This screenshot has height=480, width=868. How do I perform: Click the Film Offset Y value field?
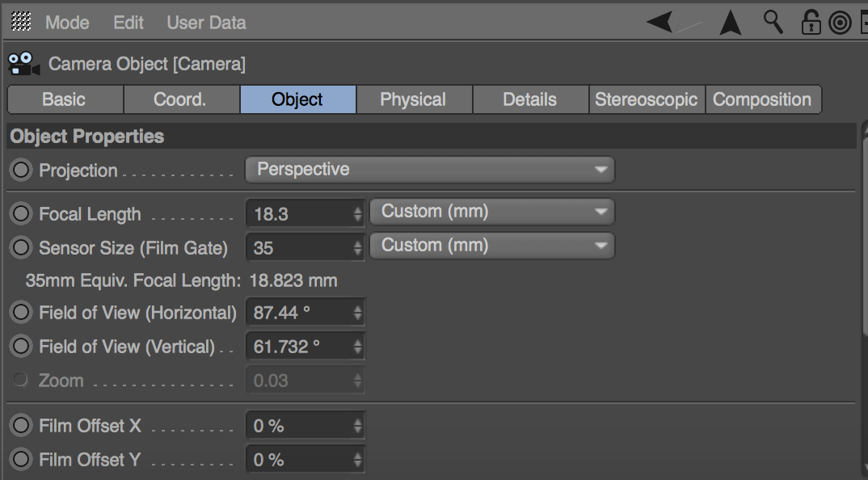(299, 460)
